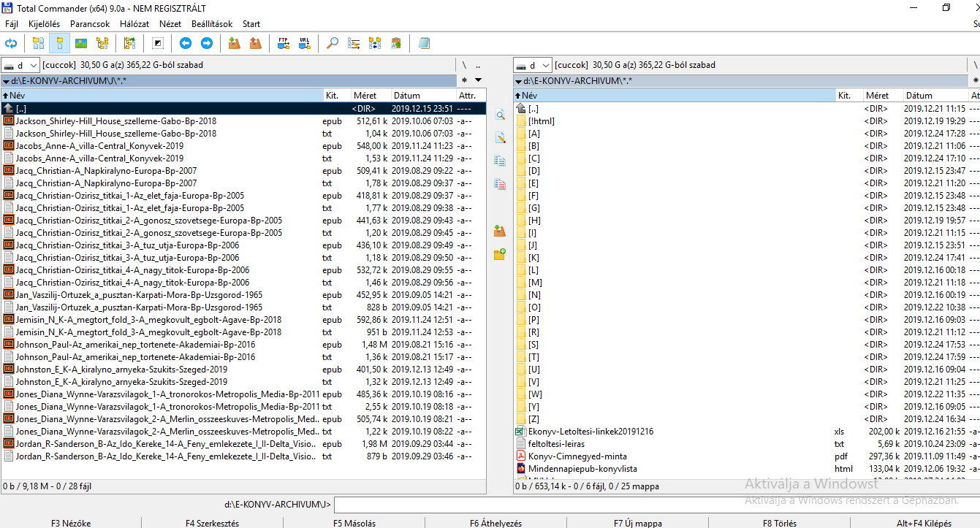Screen dimensions: 980x528
Task: Click the synchronize directories icon
Action: pyautogui.click(x=375, y=43)
